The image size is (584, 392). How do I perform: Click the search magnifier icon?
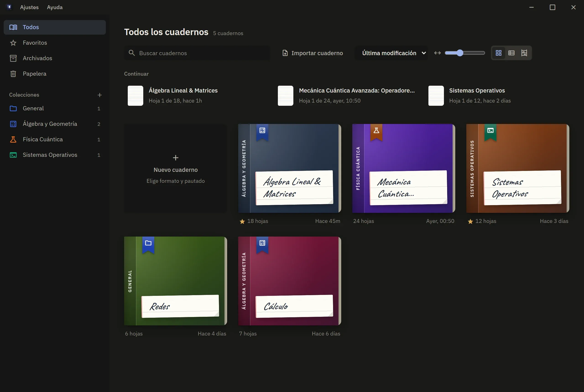pyautogui.click(x=132, y=53)
